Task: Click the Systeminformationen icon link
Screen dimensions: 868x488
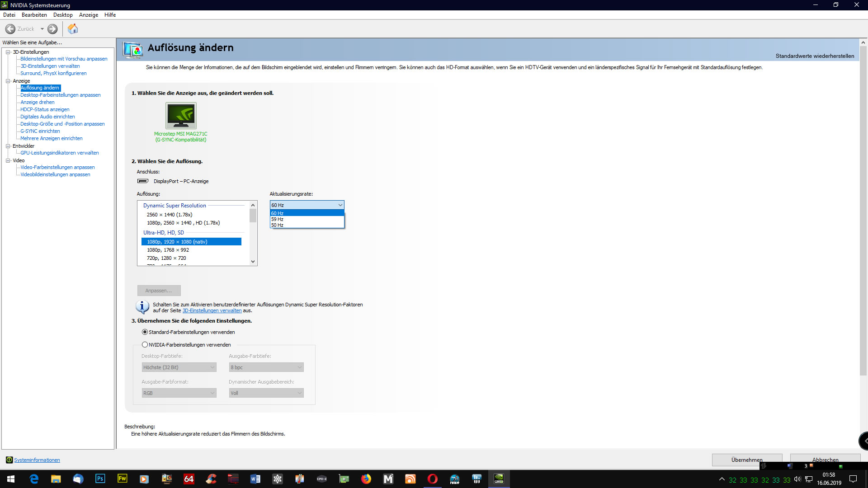Action: pyautogui.click(x=9, y=460)
